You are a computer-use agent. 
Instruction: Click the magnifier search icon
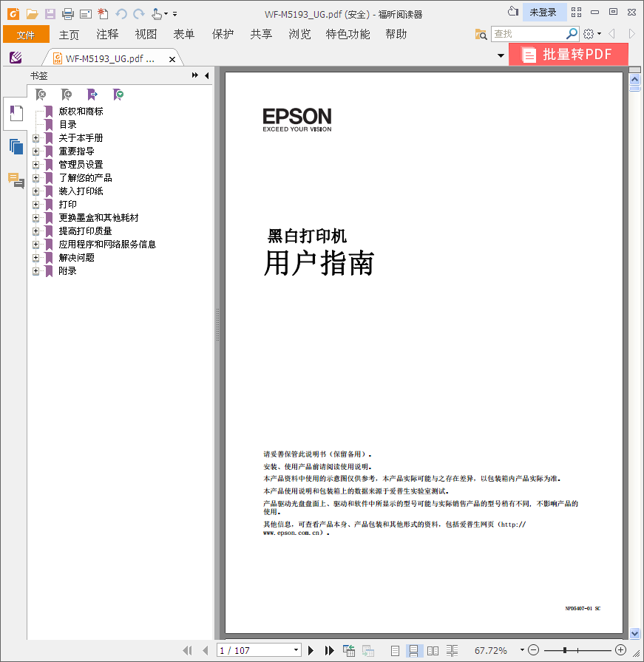(572, 33)
